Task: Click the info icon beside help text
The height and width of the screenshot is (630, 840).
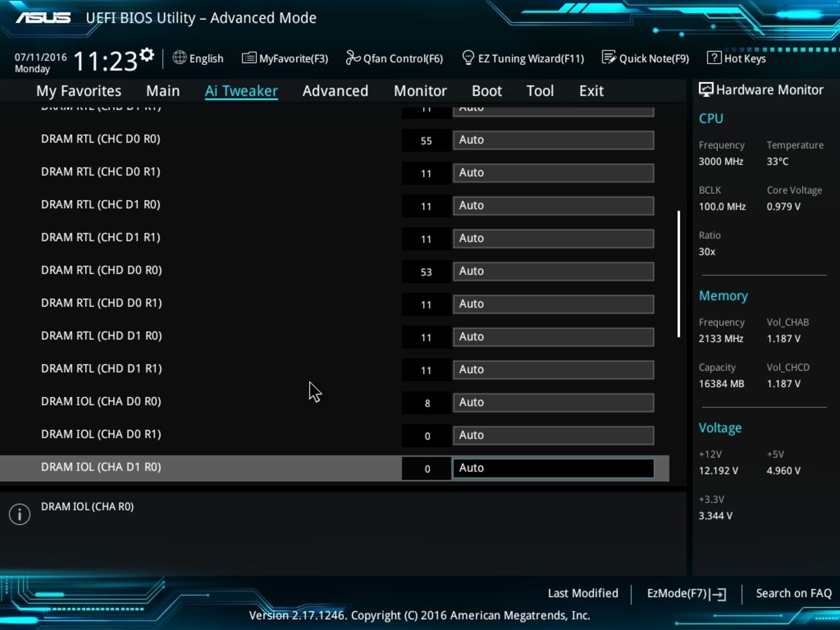Action: (x=20, y=514)
